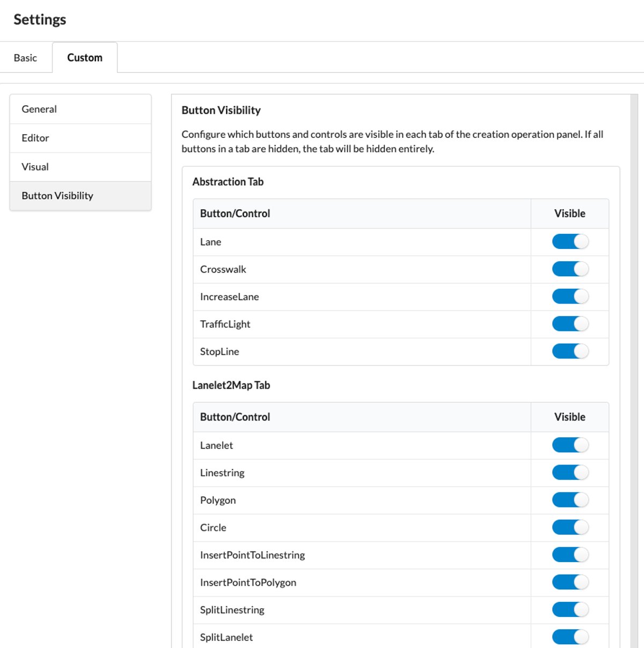Toggle SplitLanelet visibility switch
Viewport: 644px width, 648px height.
click(570, 637)
